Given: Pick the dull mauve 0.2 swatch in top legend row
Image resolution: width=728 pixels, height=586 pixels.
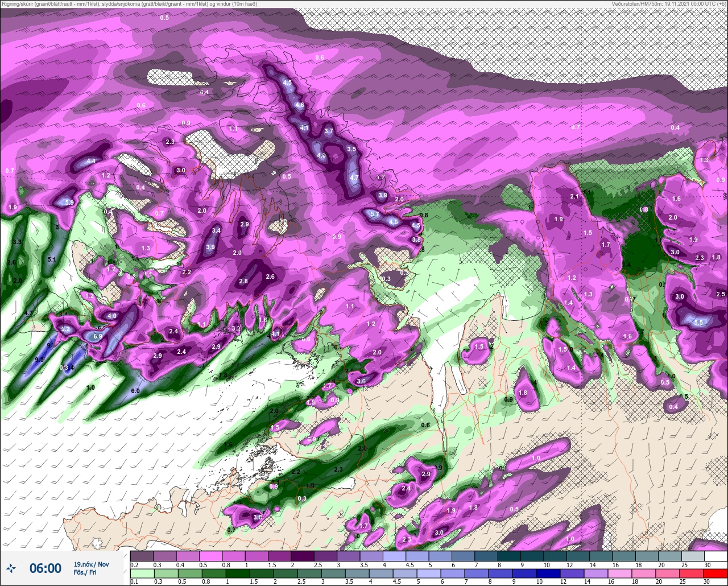Looking at the screenshot, I should [x=142, y=556].
